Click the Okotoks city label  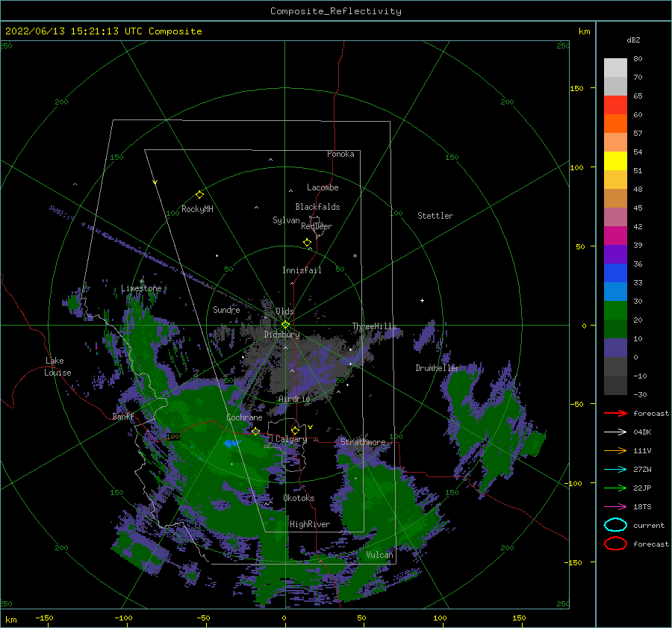click(x=299, y=498)
